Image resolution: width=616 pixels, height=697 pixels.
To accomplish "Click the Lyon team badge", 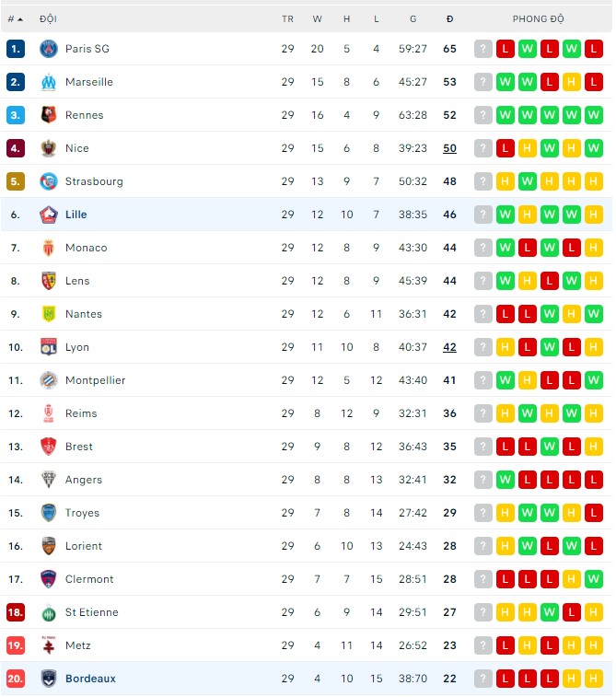I will pos(49,347).
